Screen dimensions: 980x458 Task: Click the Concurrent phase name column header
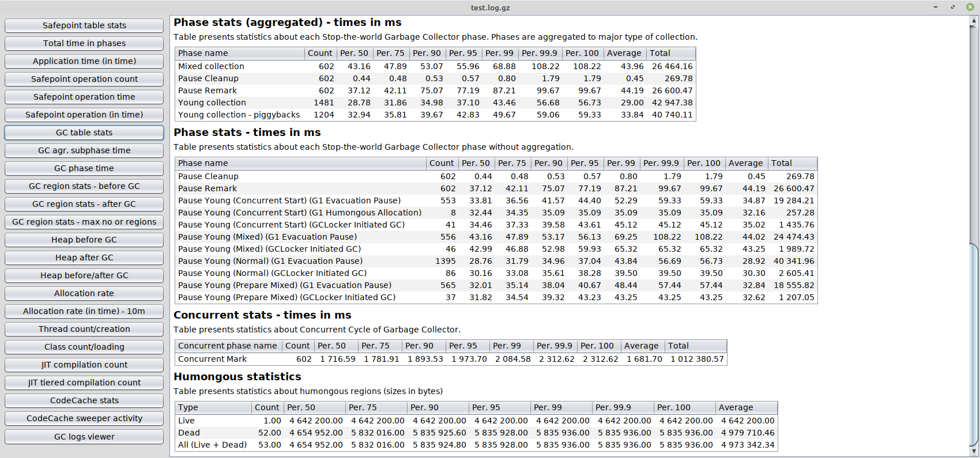[228, 346]
